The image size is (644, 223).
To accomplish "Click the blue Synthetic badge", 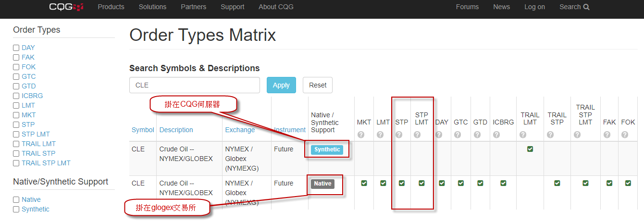I will (327, 149).
